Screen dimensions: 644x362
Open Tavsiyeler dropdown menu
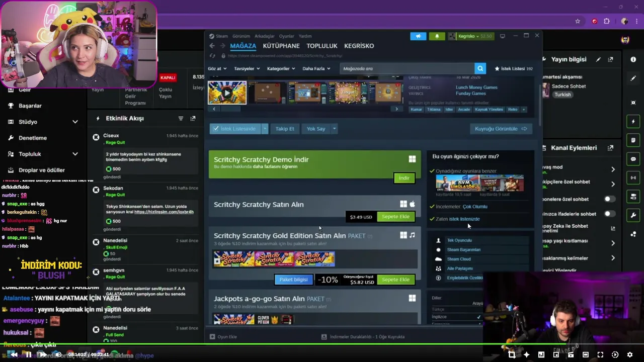[x=247, y=68]
